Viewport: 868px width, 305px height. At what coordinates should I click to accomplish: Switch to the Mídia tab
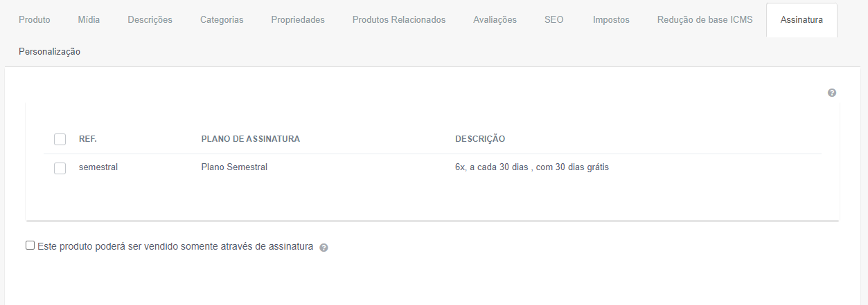[89, 20]
